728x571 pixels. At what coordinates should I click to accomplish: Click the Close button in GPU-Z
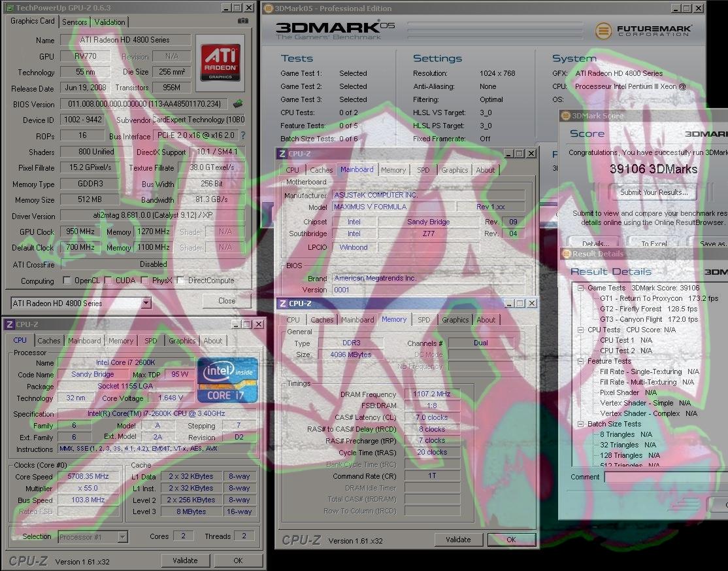(227, 301)
